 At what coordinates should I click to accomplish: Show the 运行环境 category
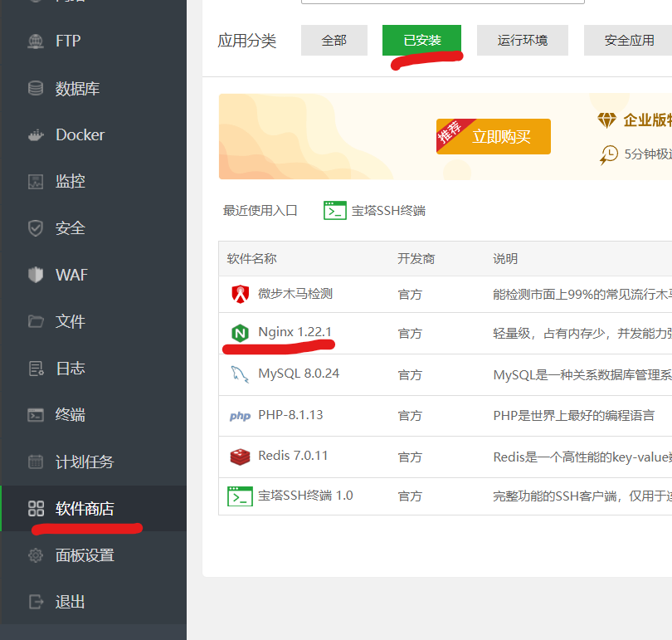tap(522, 40)
